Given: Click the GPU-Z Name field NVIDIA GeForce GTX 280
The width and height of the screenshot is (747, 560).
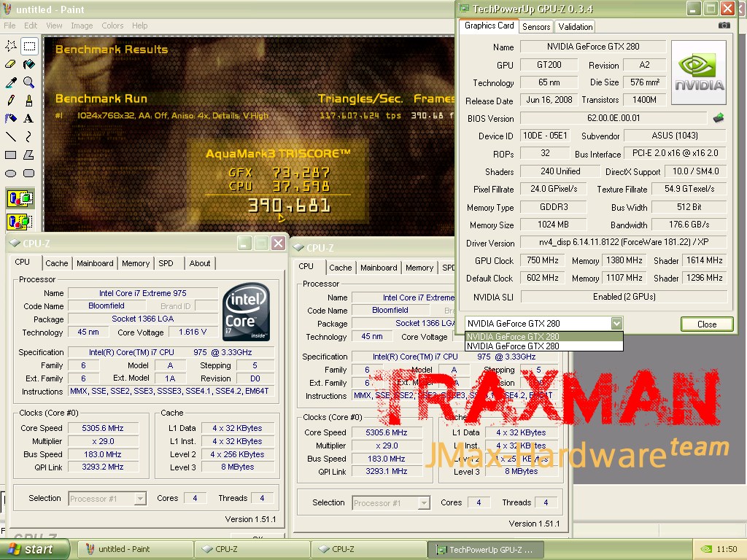Looking at the screenshot, I should pos(592,47).
